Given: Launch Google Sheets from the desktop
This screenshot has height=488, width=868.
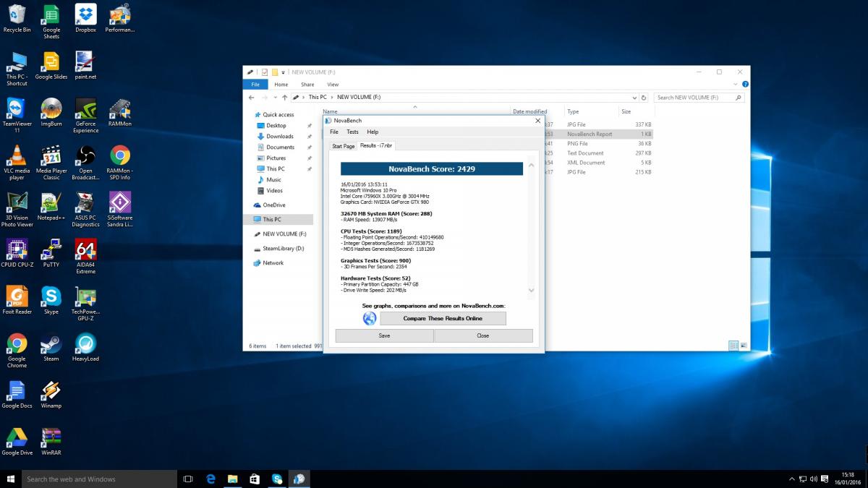Looking at the screenshot, I should click(x=51, y=22).
